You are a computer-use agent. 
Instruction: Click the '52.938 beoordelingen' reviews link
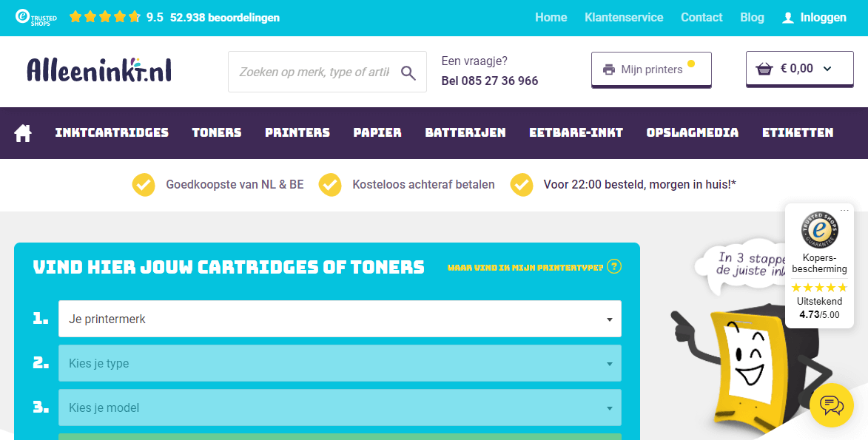point(225,18)
